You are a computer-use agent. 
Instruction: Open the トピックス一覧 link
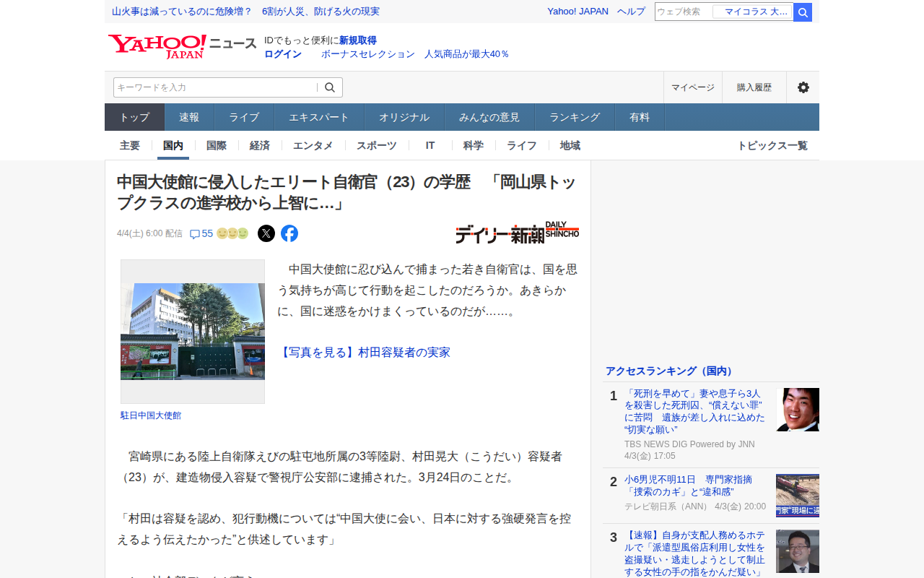772,145
